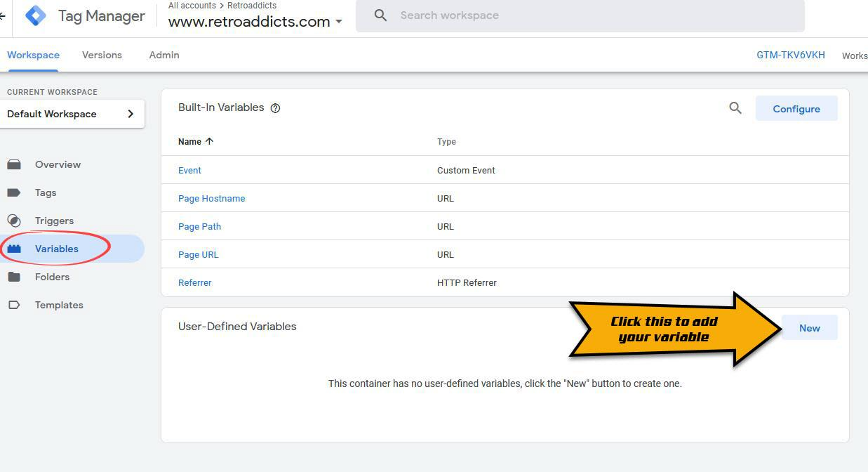This screenshot has width=868, height=472.
Task: Switch to the Versions tab
Action: 101,55
